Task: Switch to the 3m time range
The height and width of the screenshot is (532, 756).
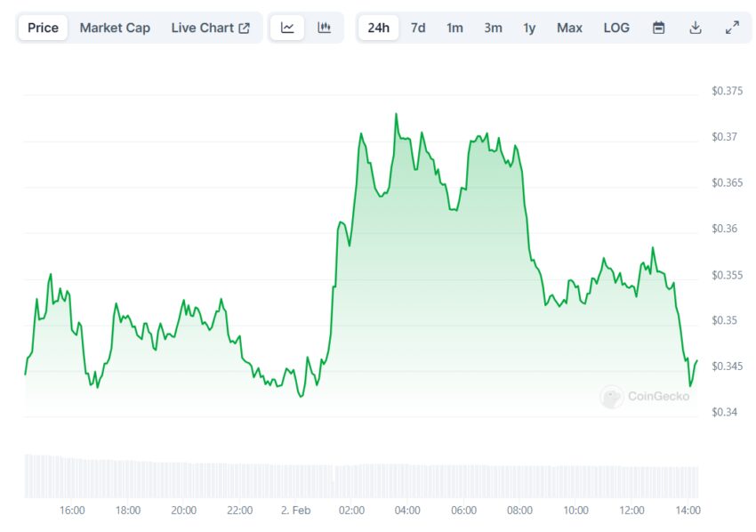Action: tap(493, 28)
